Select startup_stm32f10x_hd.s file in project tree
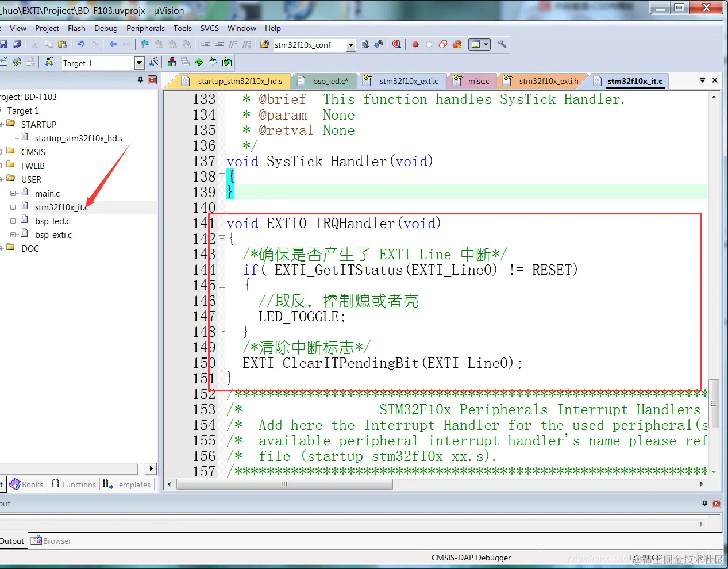This screenshot has width=728, height=569. 78,138
